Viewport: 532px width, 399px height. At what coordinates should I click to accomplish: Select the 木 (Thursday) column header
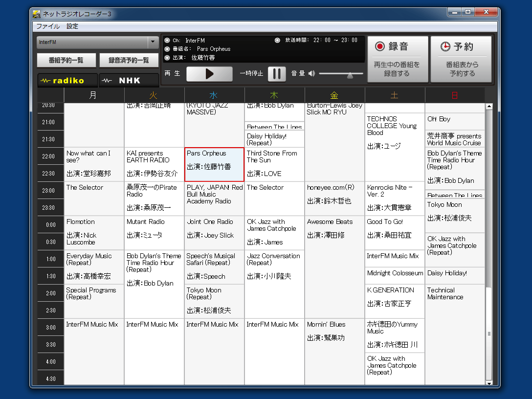(x=274, y=95)
